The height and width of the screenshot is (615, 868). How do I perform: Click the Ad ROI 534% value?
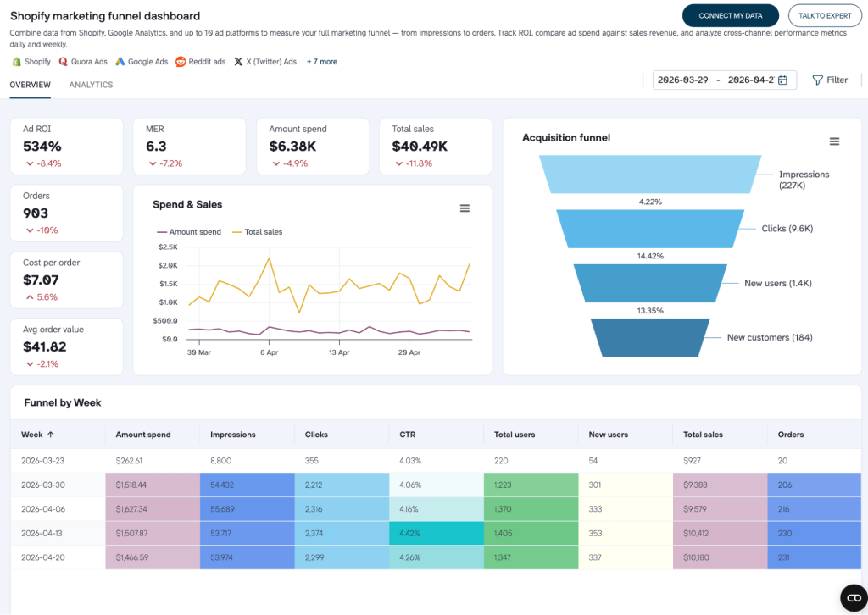pyautogui.click(x=42, y=147)
